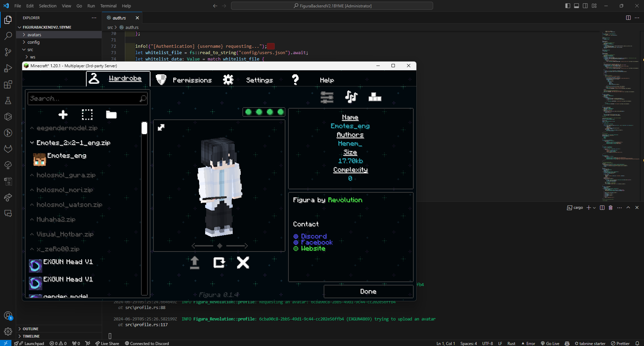Click the add new avatar plus icon

(63, 115)
